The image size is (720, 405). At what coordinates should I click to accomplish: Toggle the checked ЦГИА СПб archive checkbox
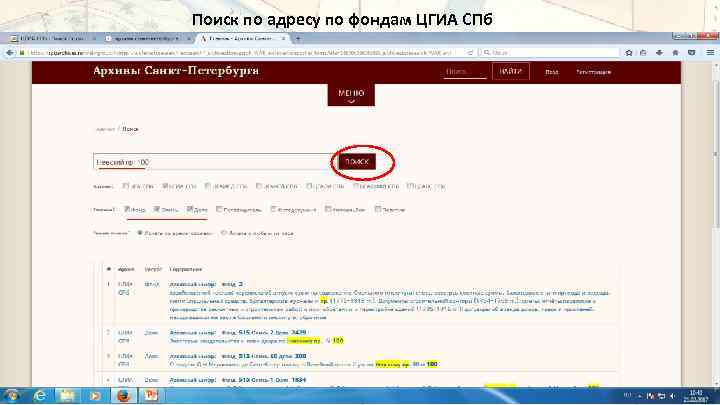click(165, 186)
